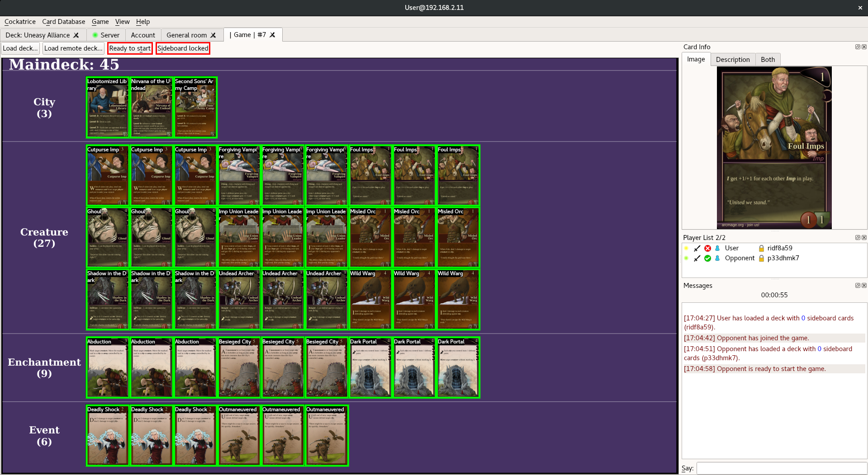Open the Help menu

click(x=143, y=22)
